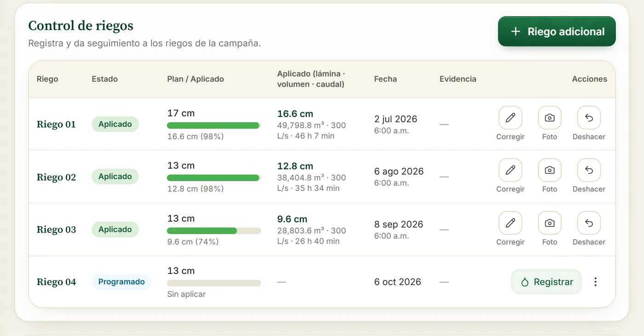Click the Deshacer arrow for Riego 02
Viewport: 644px width, 336px height.
(589, 170)
